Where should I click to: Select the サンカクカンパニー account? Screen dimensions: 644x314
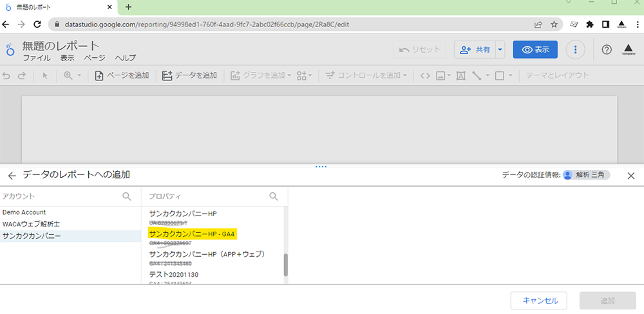click(x=71, y=236)
